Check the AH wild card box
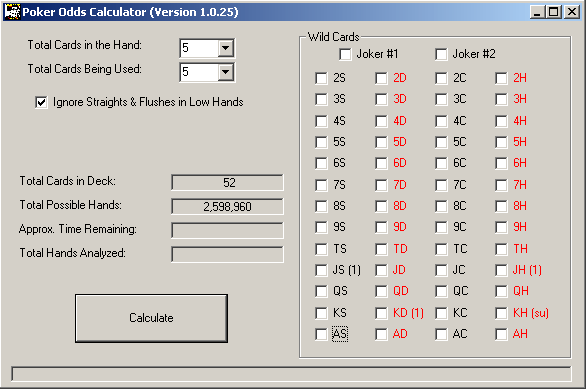586x389 pixels. (x=501, y=334)
